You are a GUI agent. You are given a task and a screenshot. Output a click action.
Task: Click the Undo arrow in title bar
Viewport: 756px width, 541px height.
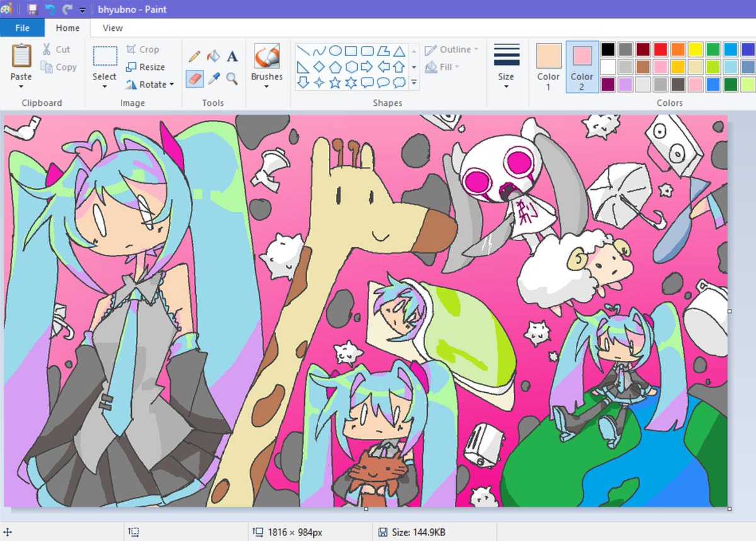point(51,9)
